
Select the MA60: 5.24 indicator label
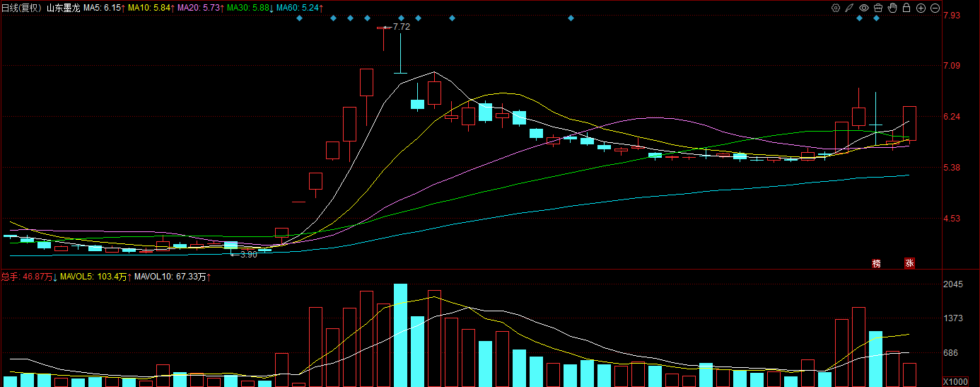pos(300,8)
